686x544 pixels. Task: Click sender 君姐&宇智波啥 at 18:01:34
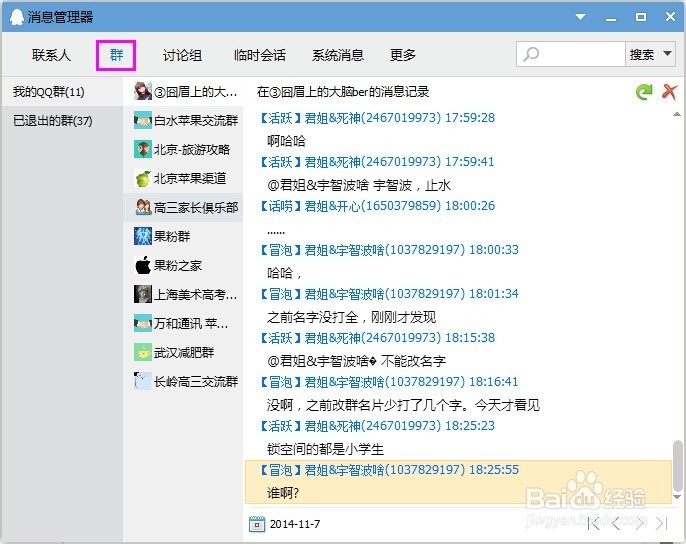(x=390, y=294)
